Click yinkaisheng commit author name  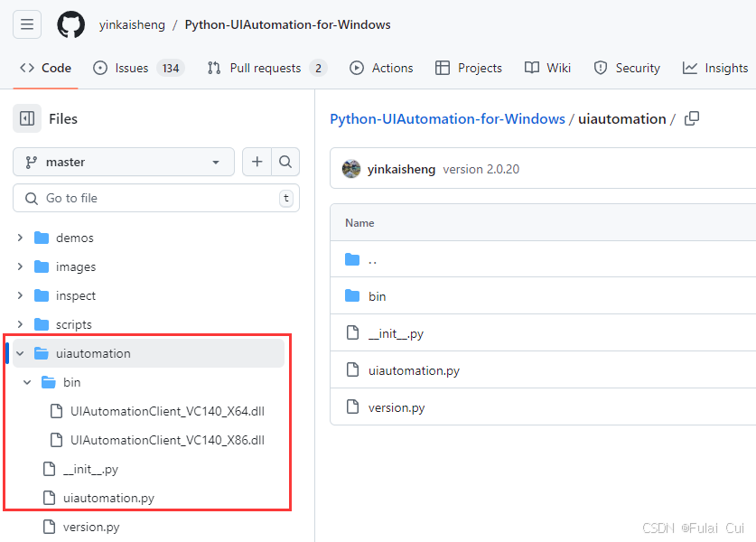(x=401, y=169)
